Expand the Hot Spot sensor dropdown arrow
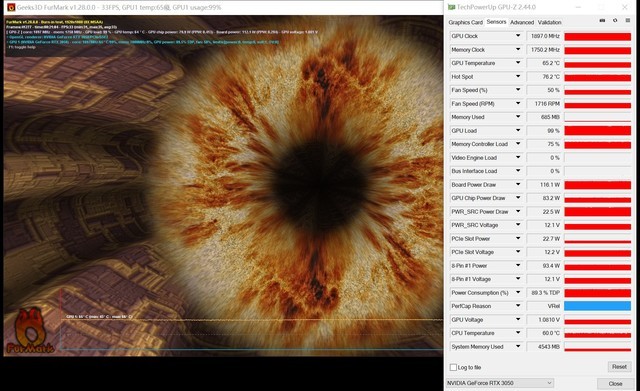This screenshot has width=640, height=391. pos(518,76)
